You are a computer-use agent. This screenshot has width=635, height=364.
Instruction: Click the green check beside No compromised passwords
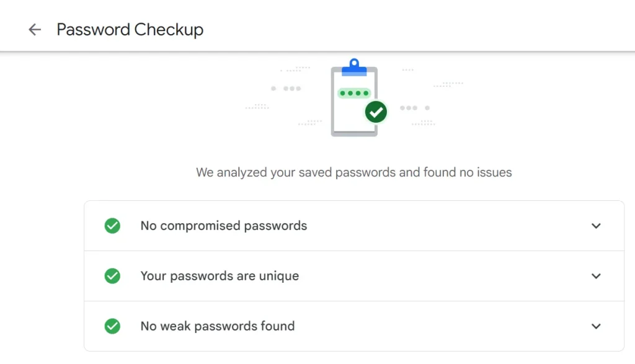point(112,226)
